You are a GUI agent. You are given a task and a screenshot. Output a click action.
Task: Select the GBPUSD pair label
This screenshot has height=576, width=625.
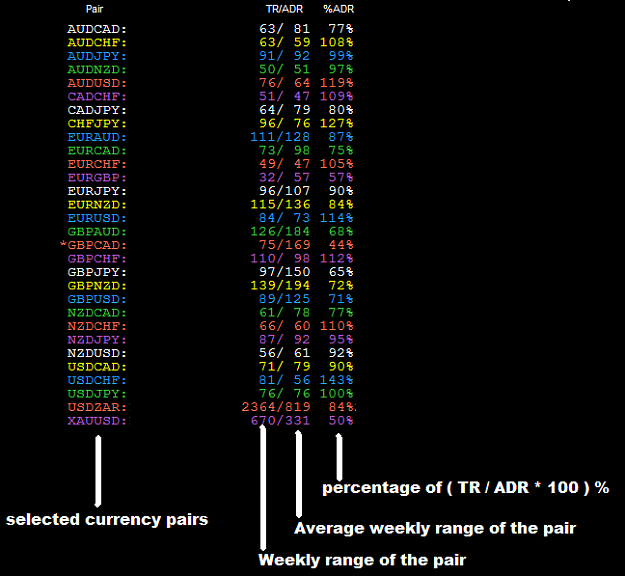(97, 299)
